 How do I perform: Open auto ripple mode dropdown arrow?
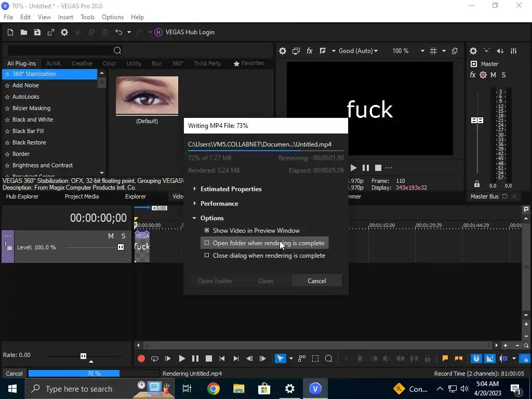[x=514, y=358]
